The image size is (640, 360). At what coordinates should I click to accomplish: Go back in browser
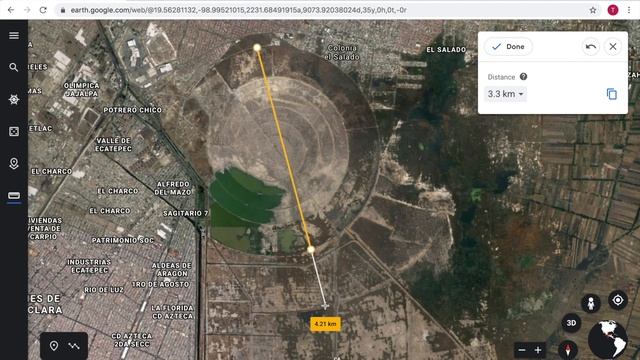(x=11, y=10)
